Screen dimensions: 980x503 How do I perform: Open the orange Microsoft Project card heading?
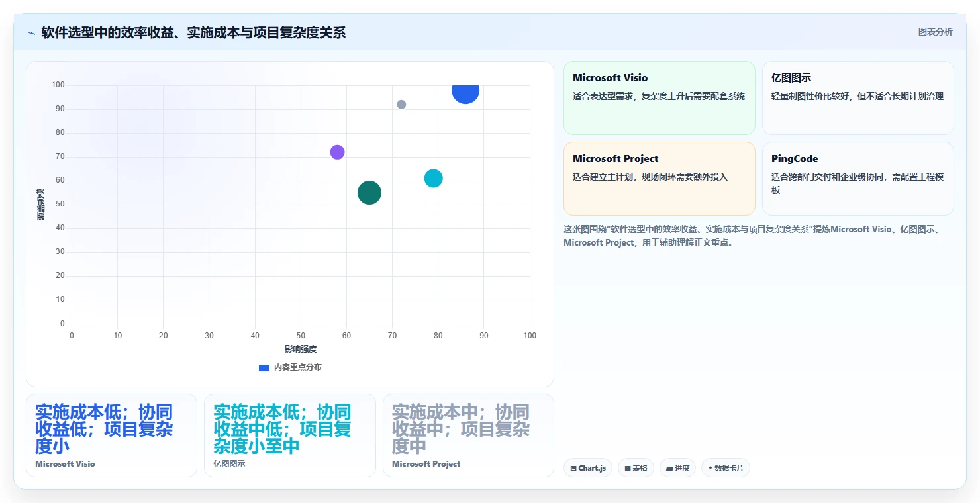click(616, 159)
